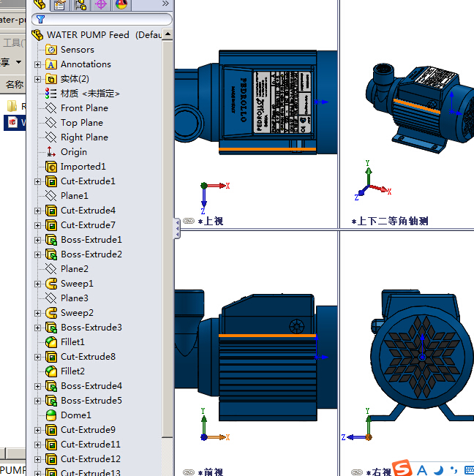
Task: Select the Dome1 icon
Action: 50,415
